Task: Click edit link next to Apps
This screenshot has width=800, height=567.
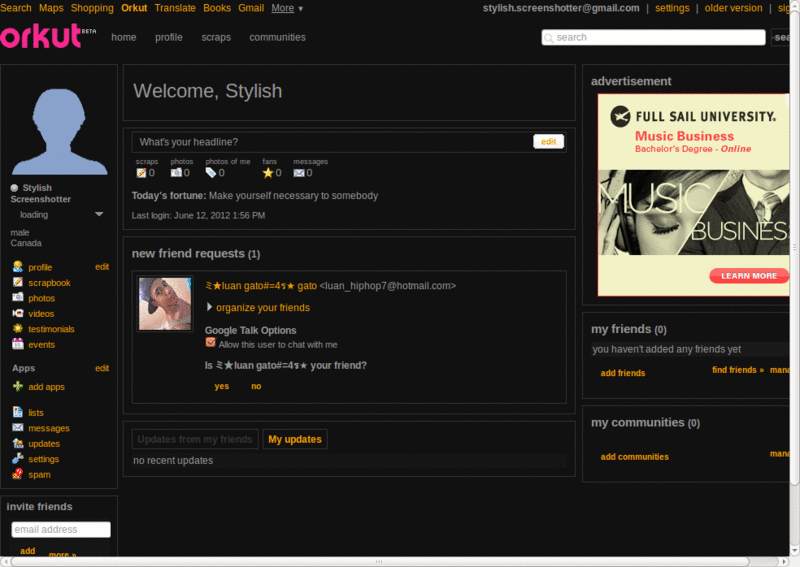Action: click(102, 368)
